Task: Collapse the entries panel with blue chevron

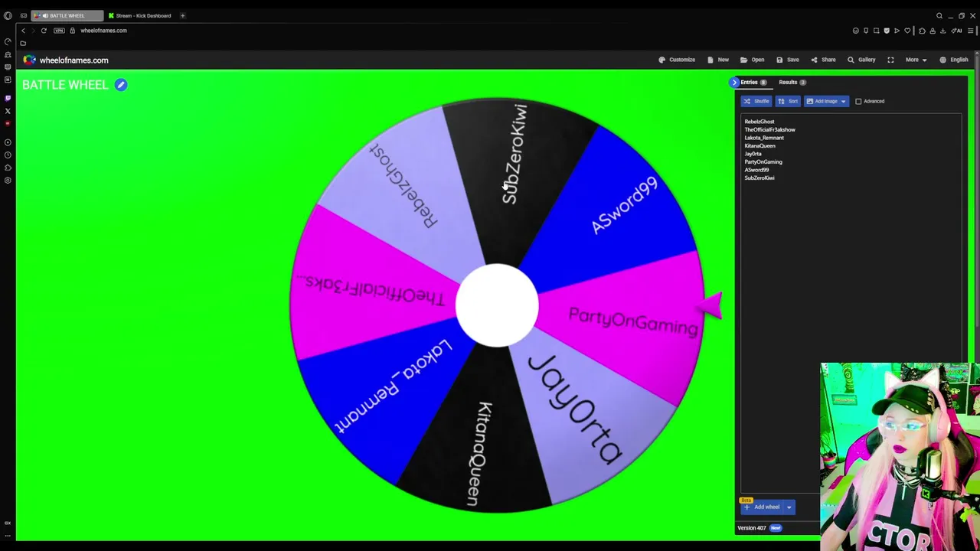Action: coord(734,82)
